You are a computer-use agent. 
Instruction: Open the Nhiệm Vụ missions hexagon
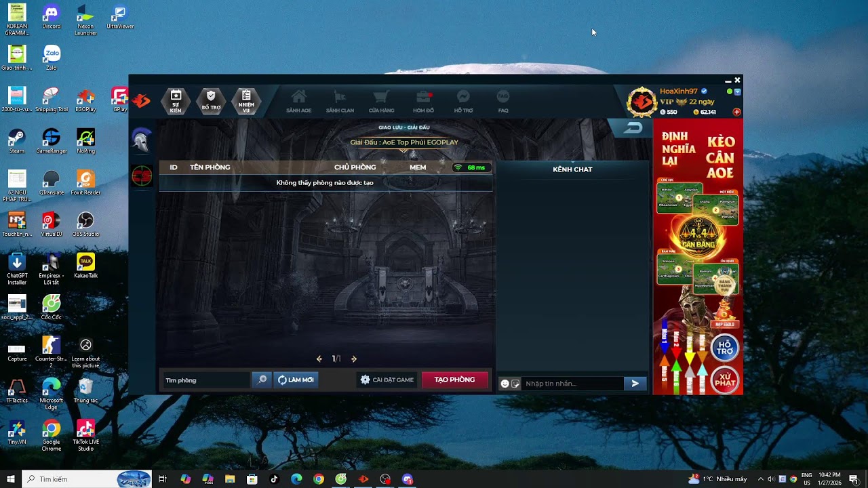[x=246, y=101]
